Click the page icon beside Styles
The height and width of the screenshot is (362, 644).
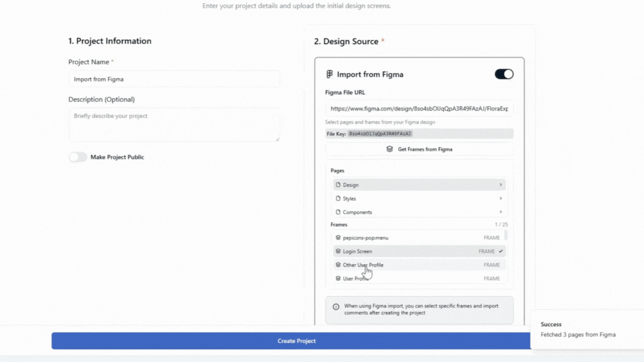(x=338, y=198)
